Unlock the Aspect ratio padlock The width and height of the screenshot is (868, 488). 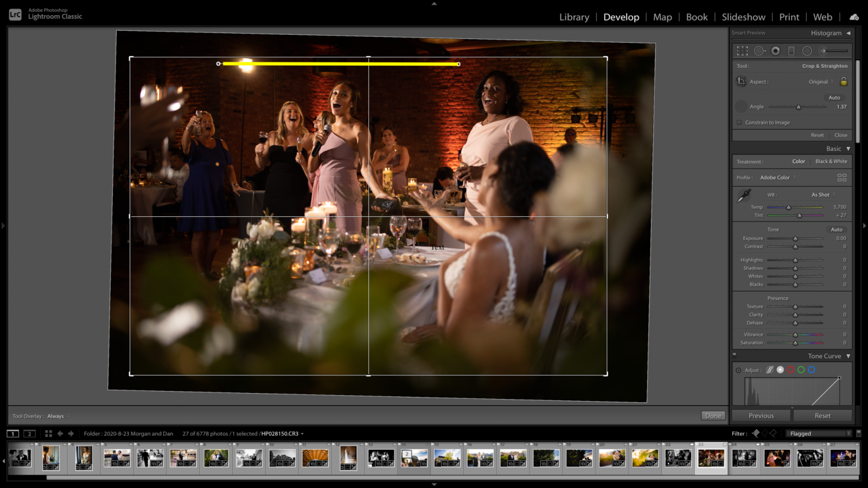coord(845,81)
